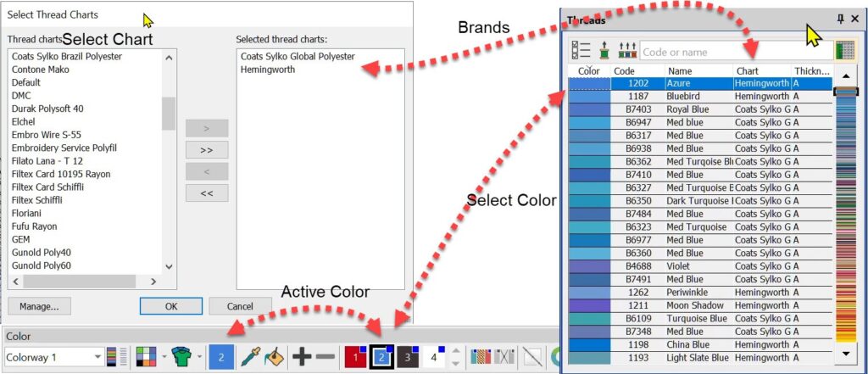Click the palette stepper up arrow

coord(455,351)
